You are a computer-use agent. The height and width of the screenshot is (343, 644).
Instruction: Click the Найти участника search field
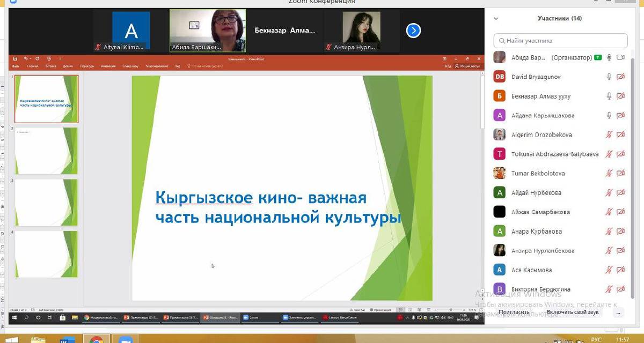[x=560, y=40]
